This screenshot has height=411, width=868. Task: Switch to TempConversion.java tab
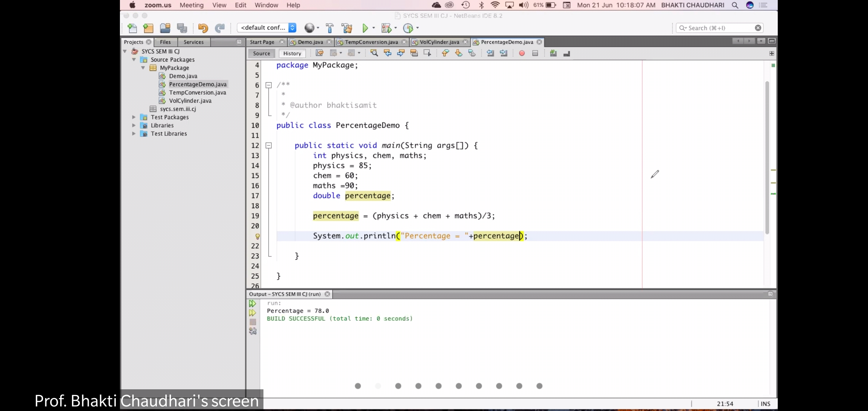371,42
